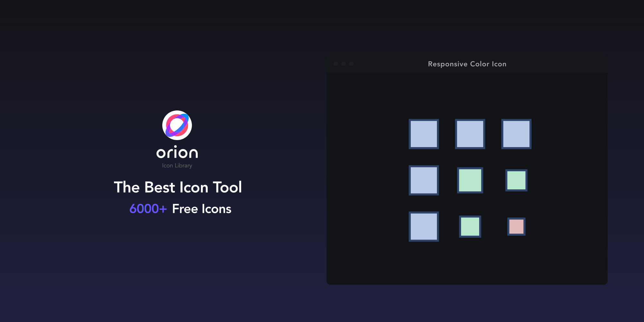Click the Free Icons text
Screen dimensions: 644x322
[x=202, y=209]
